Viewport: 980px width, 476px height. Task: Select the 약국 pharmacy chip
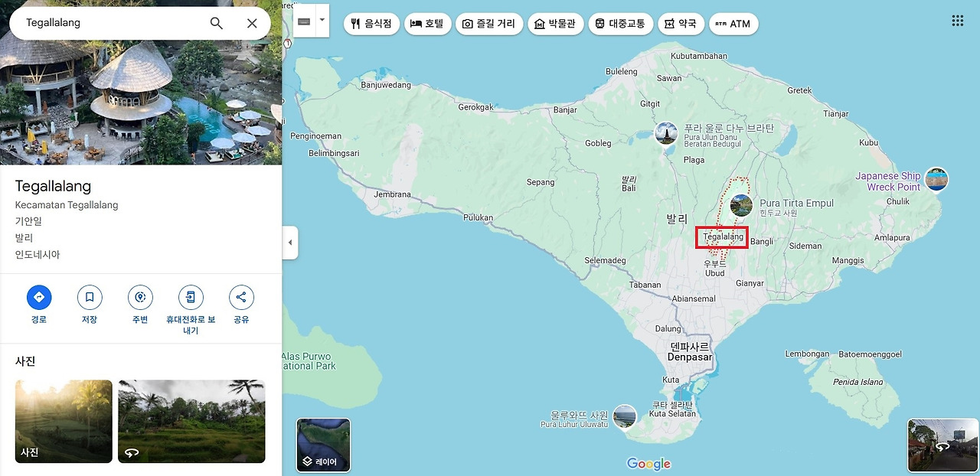(x=681, y=24)
